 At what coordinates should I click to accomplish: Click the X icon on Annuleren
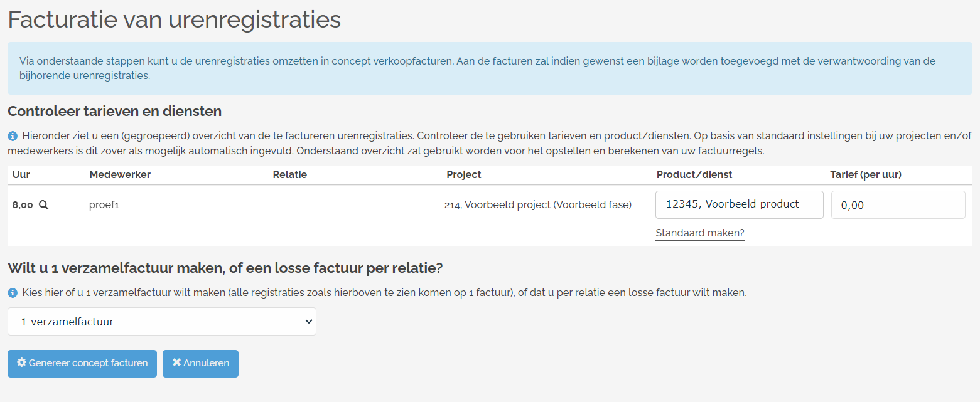[176, 362]
